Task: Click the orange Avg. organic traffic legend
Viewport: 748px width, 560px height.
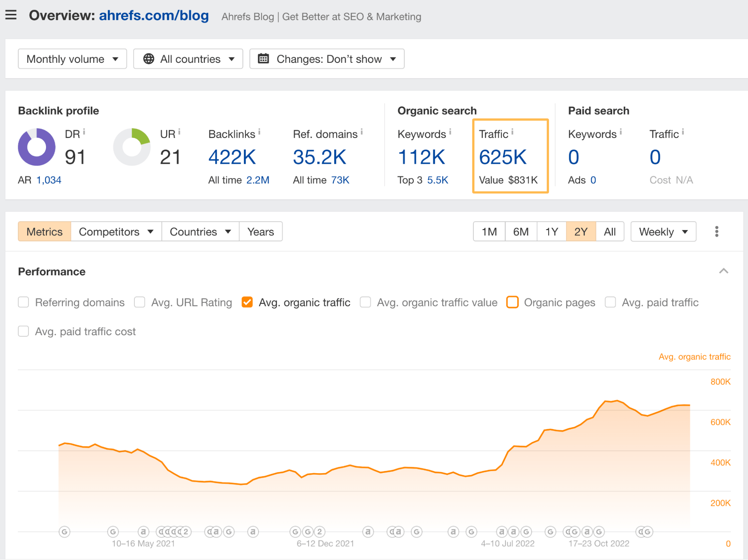Action: [x=694, y=357]
